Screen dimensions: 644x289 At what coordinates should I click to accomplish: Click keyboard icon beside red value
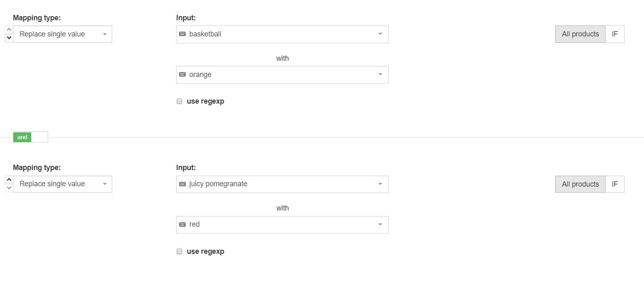[183, 225]
